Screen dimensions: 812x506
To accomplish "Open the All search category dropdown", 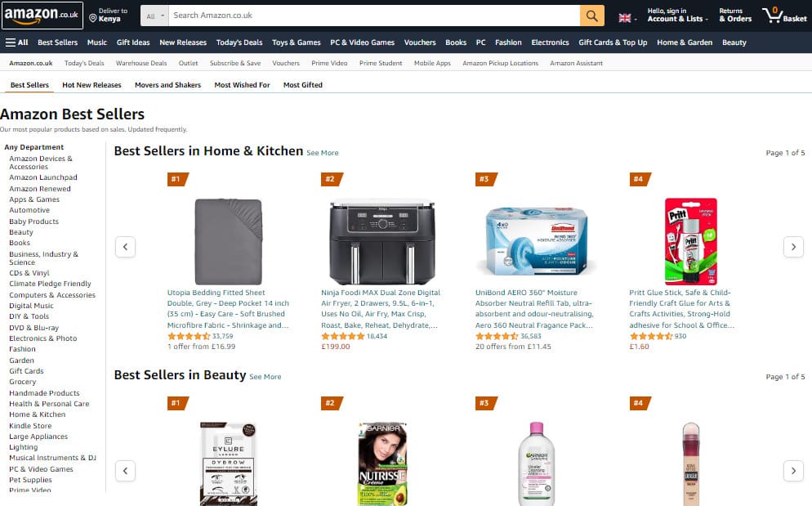I will click(x=154, y=16).
